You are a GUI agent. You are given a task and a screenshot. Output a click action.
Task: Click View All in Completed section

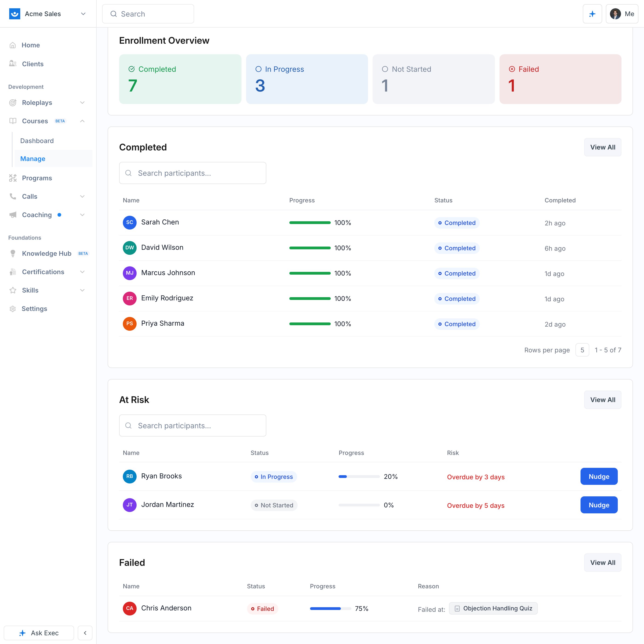coord(603,147)
